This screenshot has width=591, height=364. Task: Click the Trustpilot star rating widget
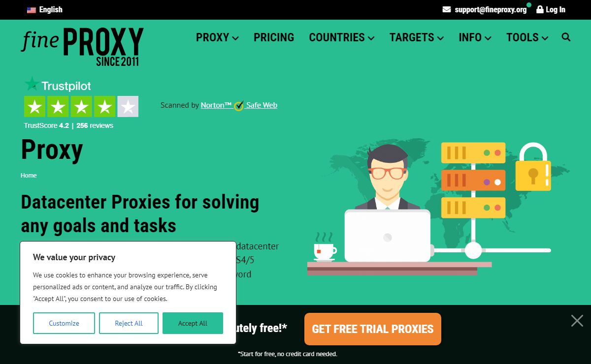(x=81, y=106)
